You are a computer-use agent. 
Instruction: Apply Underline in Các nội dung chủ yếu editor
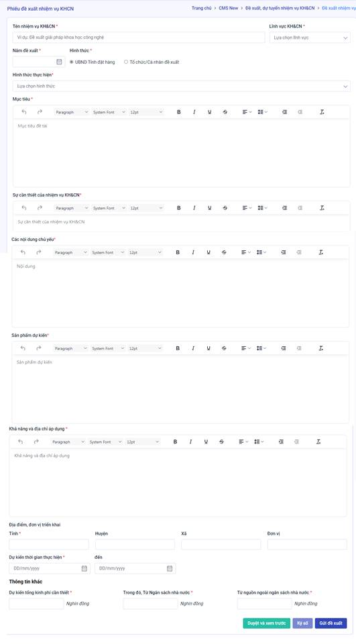[x=209, y=253]
